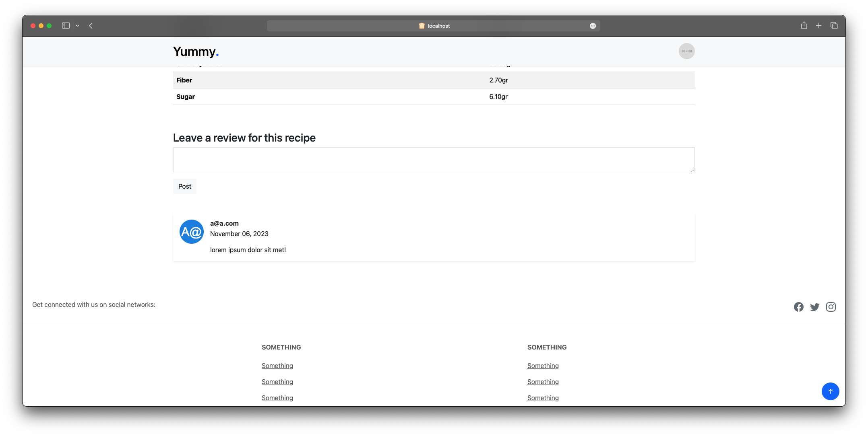Click the scroll-to-top arrow icon
This screenshot has width=868, height=436.
coord(830,391)
